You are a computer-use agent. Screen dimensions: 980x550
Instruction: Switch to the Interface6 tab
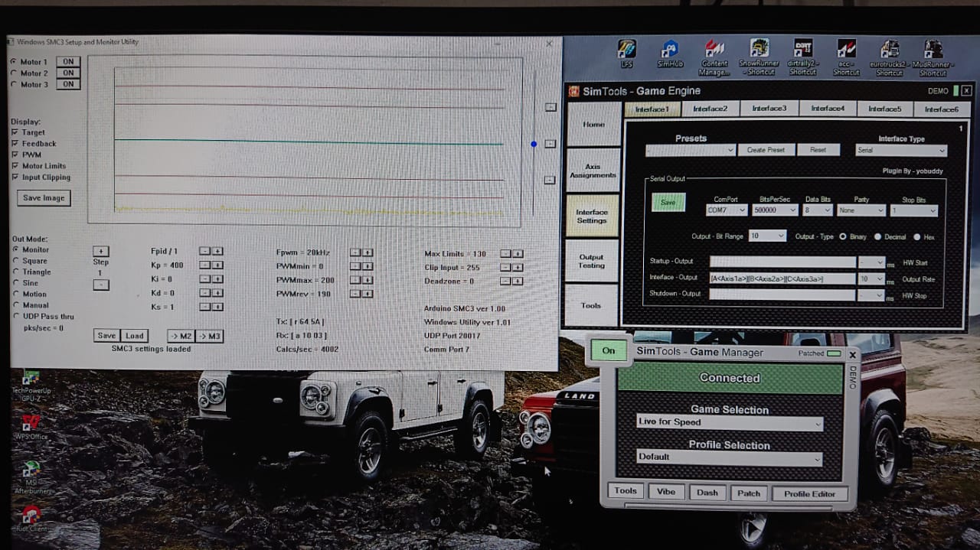(x=942, y=109)
